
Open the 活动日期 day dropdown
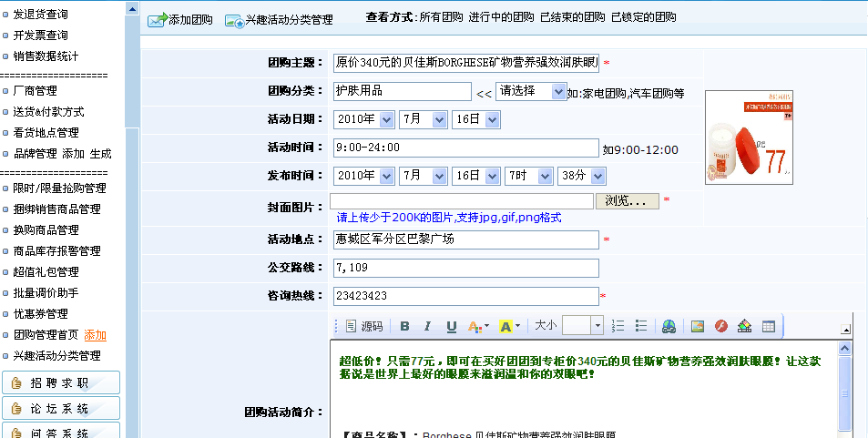point(476,119)
